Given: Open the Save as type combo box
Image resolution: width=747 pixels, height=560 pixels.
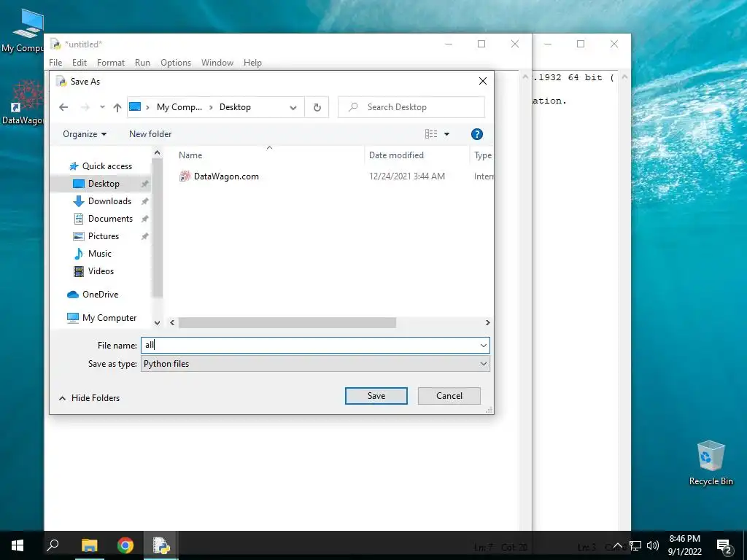Looking at the screenshot, I should coord(315,364).
